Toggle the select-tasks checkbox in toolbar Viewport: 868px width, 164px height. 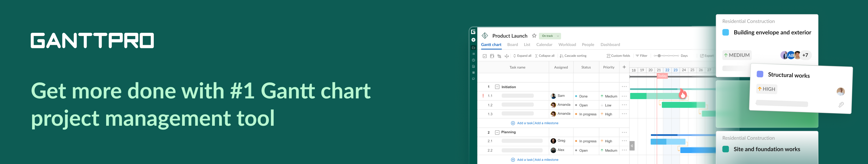coord(485,56)
